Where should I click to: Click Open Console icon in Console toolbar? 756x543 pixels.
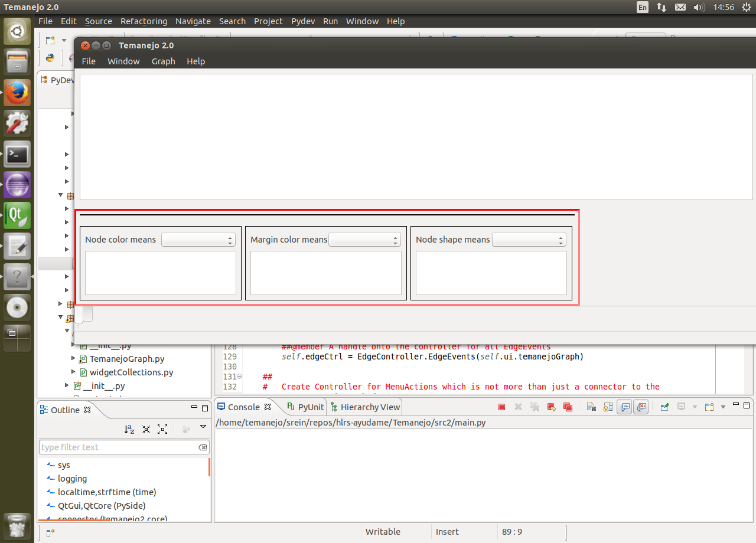(x=709, y=407)
